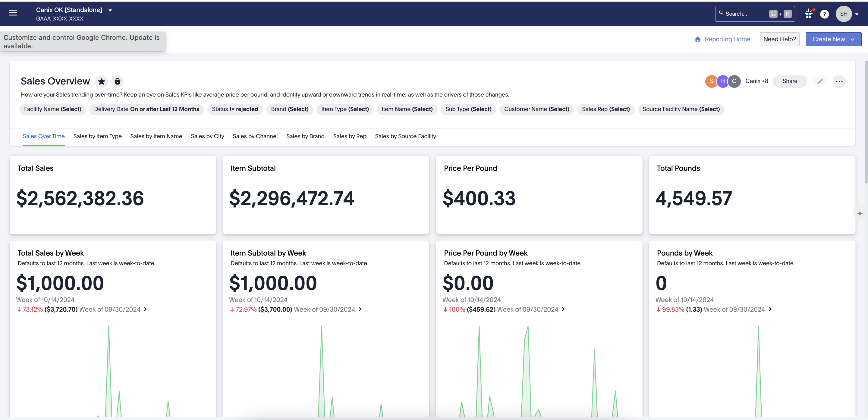Viewport: 868px width, 420px height.
Task: Switch to the Sales by Channel tab
Action: (255, 136)
